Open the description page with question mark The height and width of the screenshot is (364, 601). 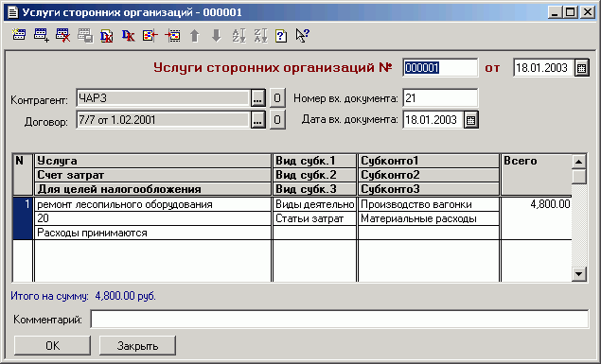pos(281,36)
